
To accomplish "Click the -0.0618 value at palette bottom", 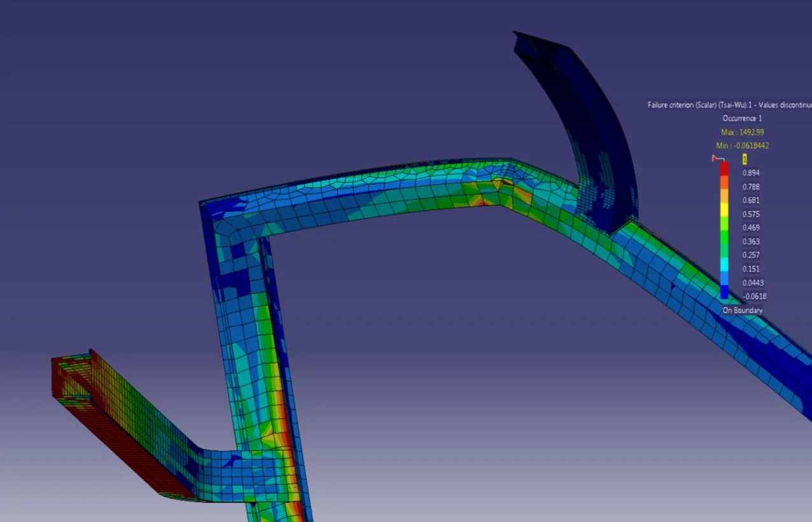I will [753, 295].
